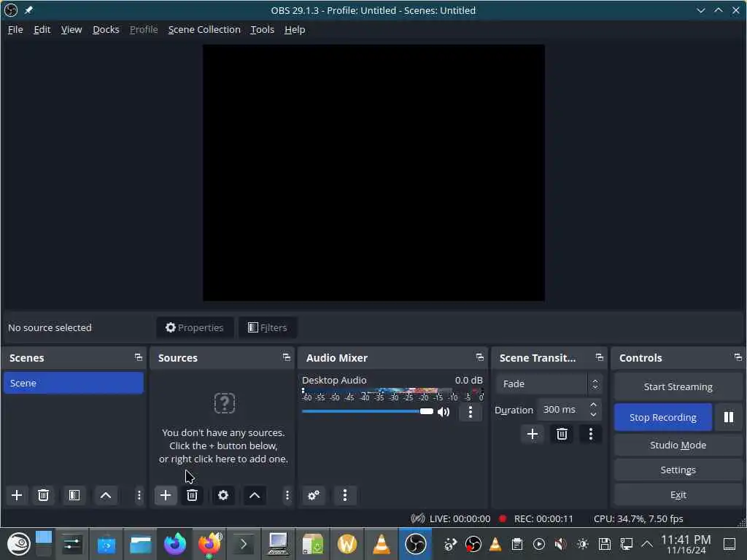Click the 0.0 dB level value
747x560 pixels.
(468, 380)
